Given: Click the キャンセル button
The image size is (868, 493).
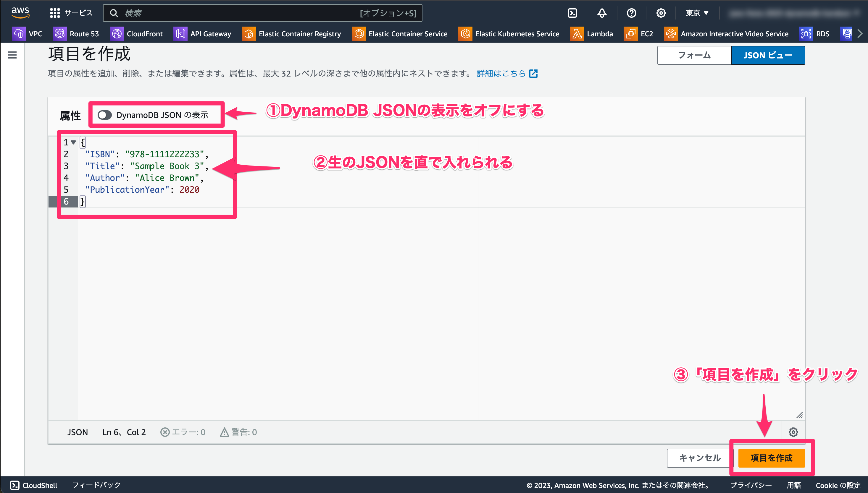Looking at the screenshot, I should [700, 458].
